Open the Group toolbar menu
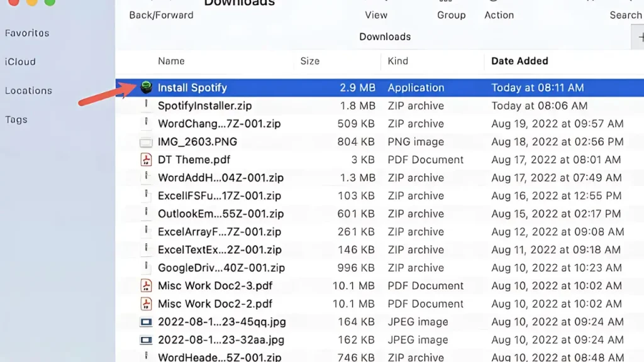644x362 pixels. (x=451, y=15)
